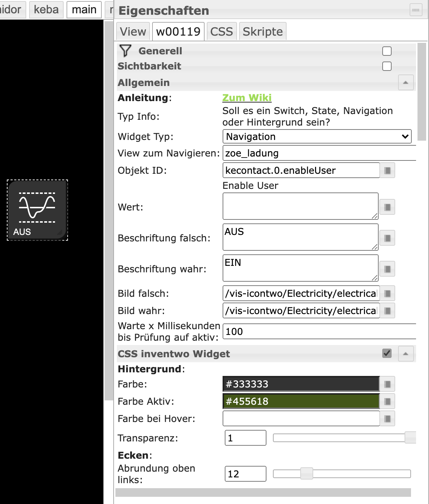Open the Zum Wiki link

(x=247, y=98)
